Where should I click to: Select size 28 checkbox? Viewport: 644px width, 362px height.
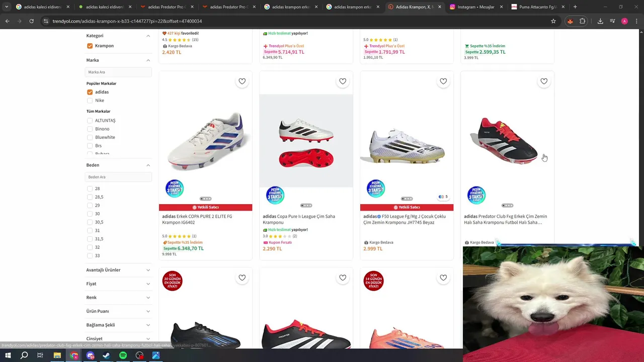[x=90, y=189]
